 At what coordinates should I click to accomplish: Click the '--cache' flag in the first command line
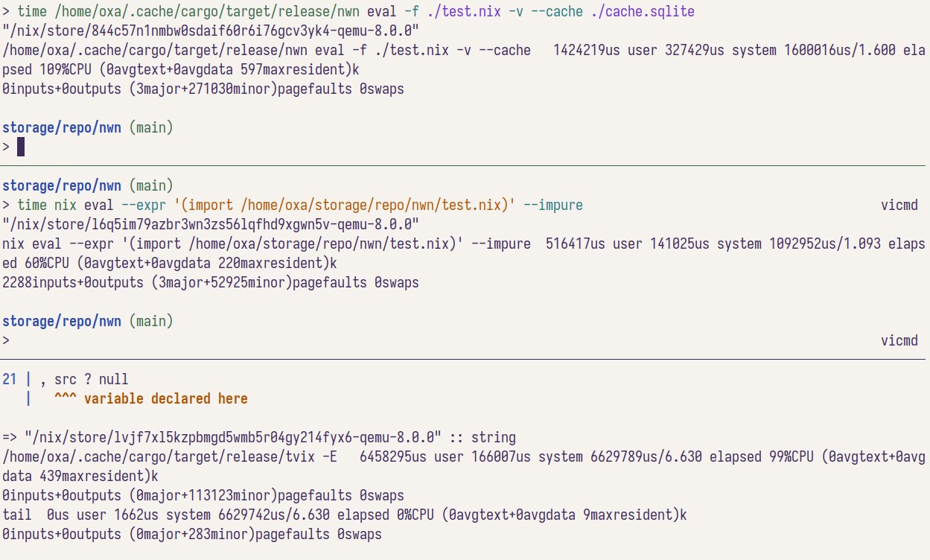557,12
